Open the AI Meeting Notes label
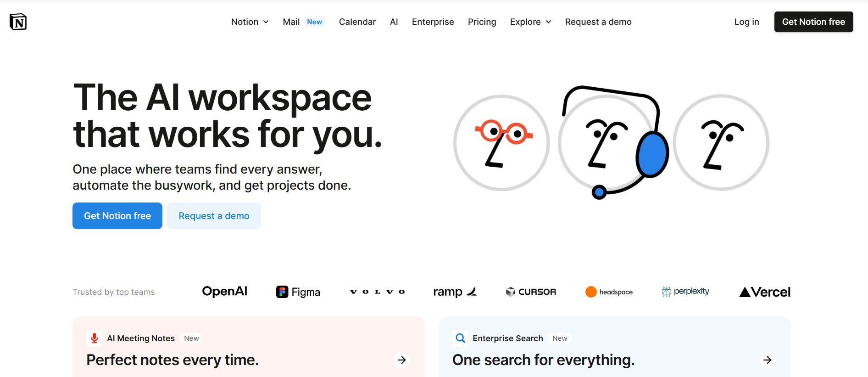 coord(141,338)
